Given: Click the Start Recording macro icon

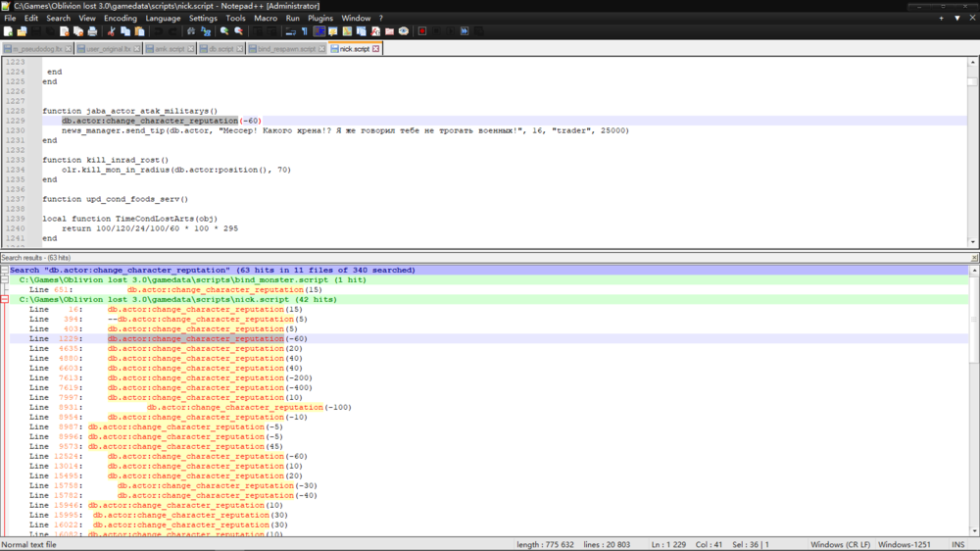Looking at the screenshot, I should (x=422, y=31).
